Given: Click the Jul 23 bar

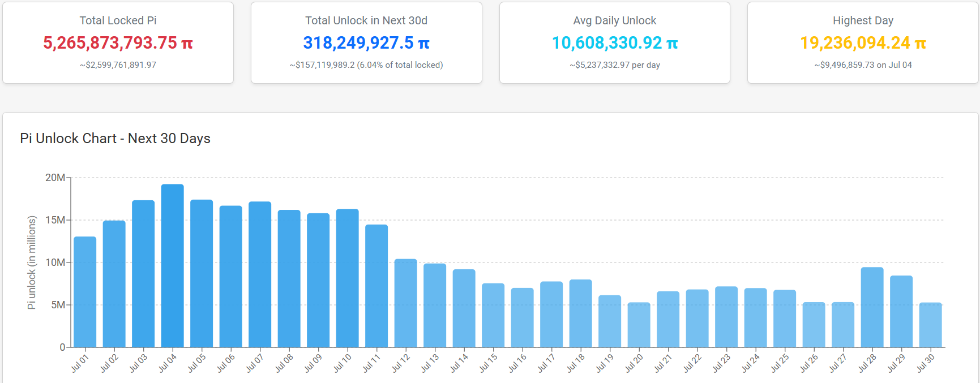Looking at the screenshot, I should [726, 317].
